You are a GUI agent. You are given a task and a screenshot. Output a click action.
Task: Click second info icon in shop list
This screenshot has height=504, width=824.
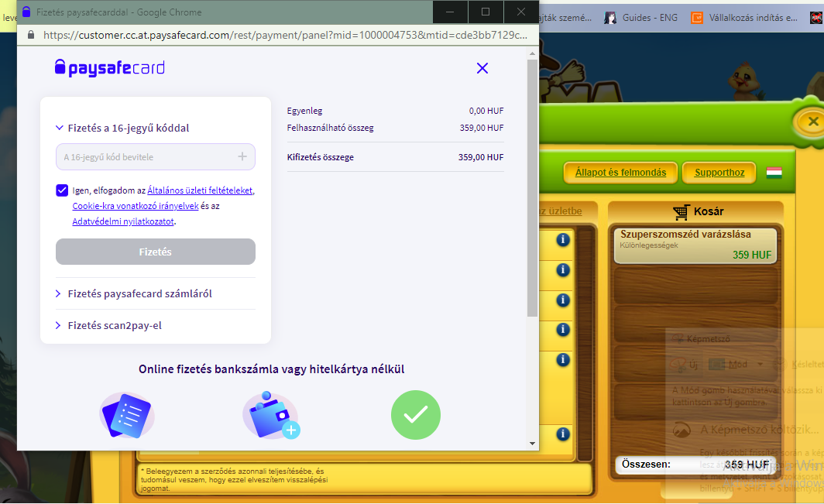(x=563, y=269)
